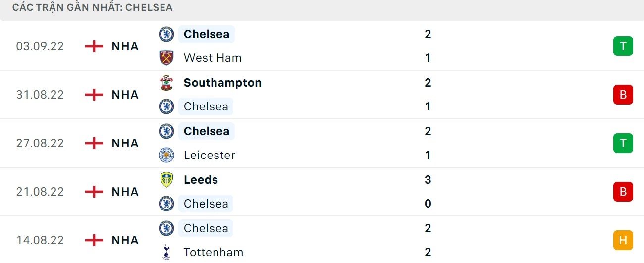Click England flag on 14.08.22 row

(94, 240)
